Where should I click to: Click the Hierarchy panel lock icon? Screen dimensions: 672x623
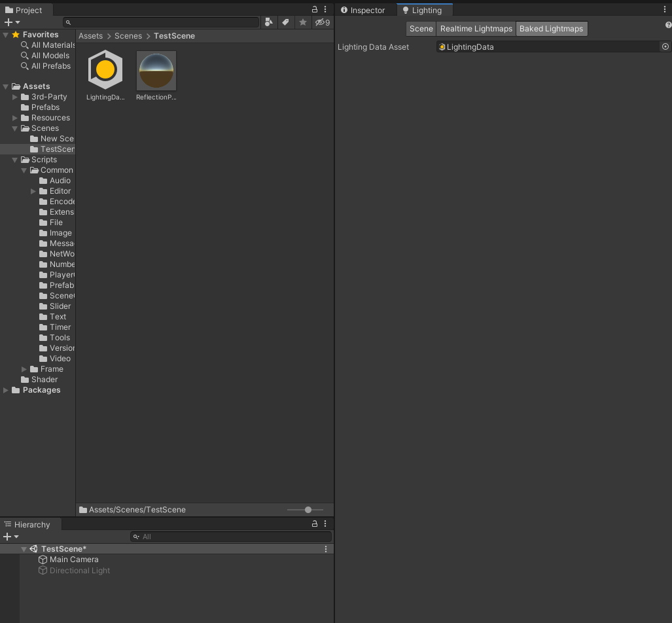pos(315,524)
